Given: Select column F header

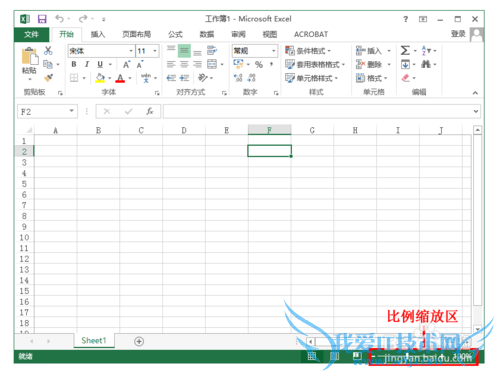Looking at the screenshot, I should (269, 130).
